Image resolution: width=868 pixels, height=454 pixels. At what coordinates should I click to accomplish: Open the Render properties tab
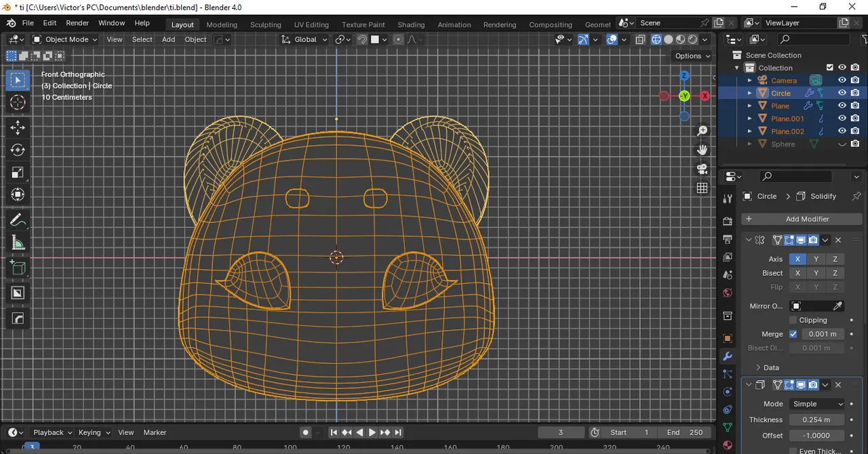728,221
